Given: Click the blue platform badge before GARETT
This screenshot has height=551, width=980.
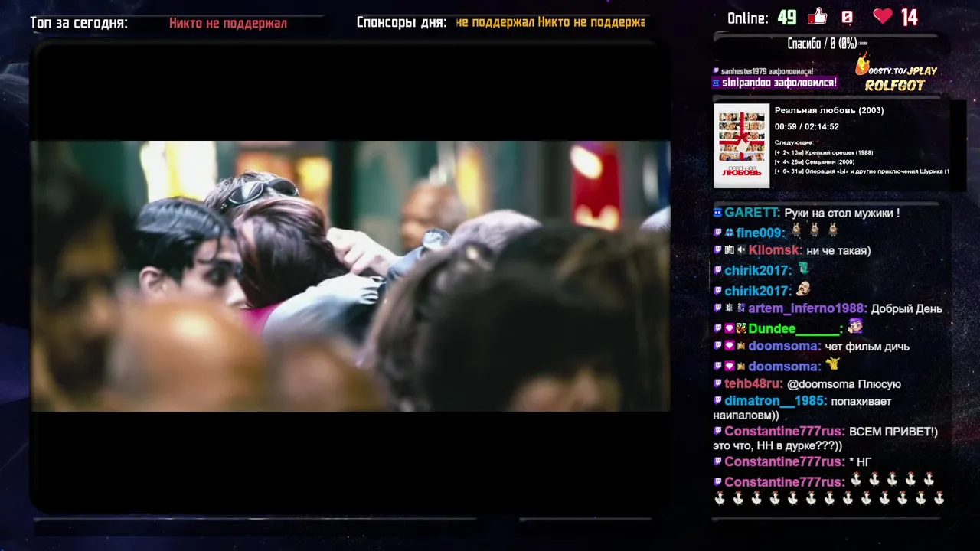Looking at the screenshot, I should tap(718, 212).
